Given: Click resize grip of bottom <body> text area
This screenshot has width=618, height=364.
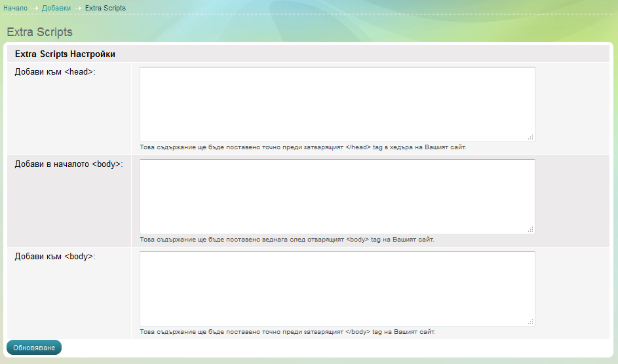Looking at the screenshot, I should coord(531,322).
